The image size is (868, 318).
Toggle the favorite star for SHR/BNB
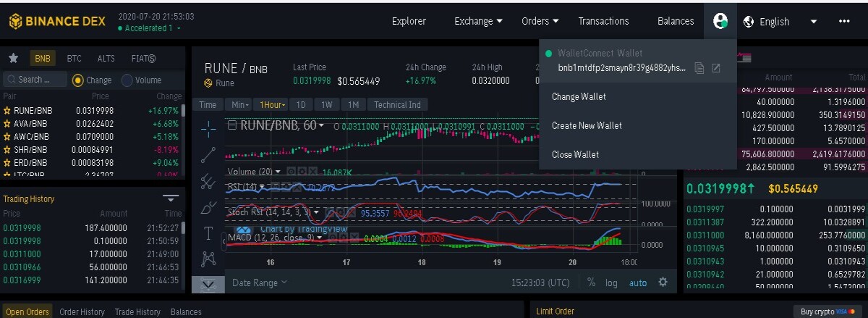pos(7,149)
